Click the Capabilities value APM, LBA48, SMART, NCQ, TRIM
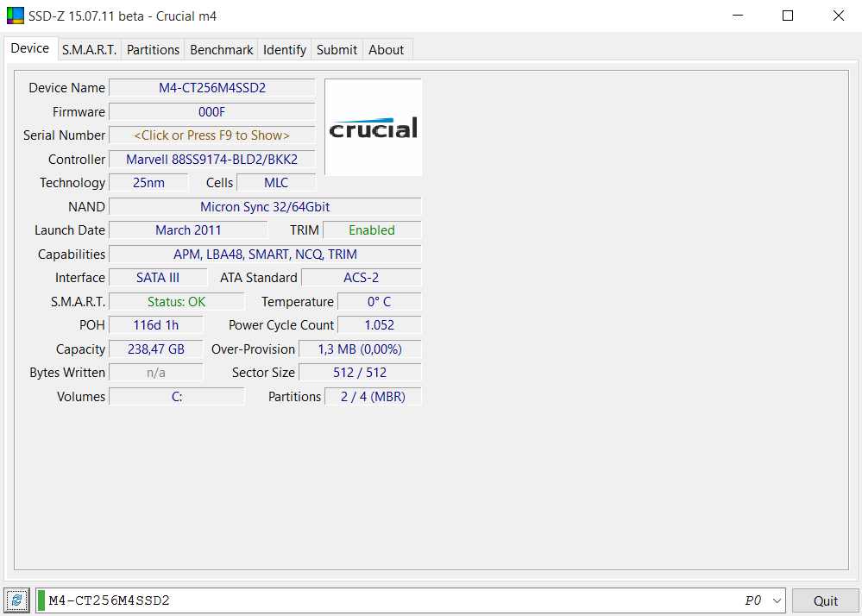 tap(265, 255)
